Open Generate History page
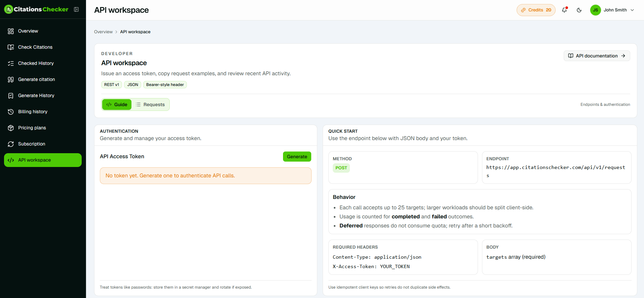 pyautogui.click(x=43, y=96)
